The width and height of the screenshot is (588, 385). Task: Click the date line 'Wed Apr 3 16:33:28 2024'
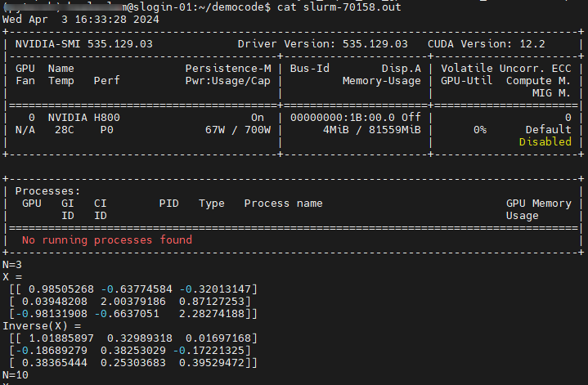81,20
